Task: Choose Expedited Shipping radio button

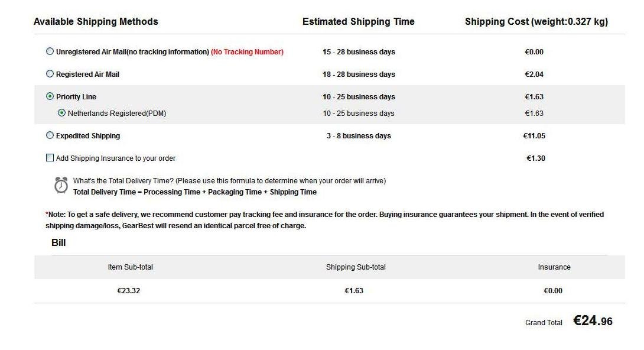Action: click(x=50, y=135)
